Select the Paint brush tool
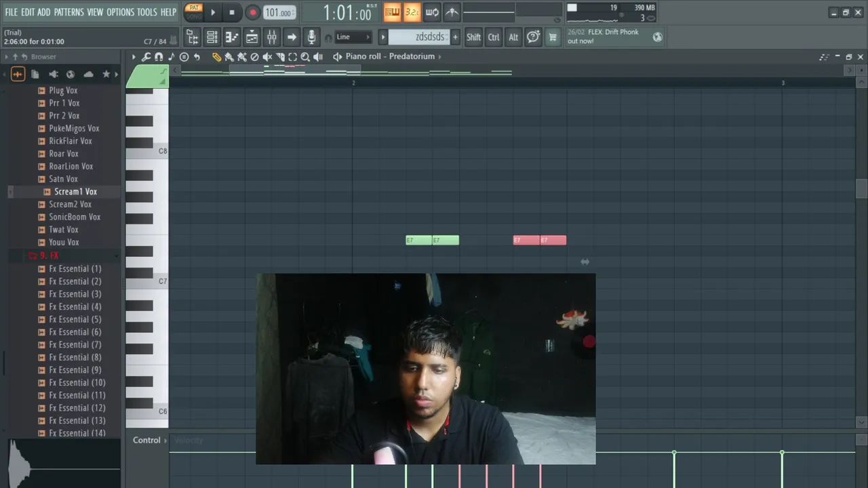The width and height of the screenshot is (868, 488). click(229, 57)
